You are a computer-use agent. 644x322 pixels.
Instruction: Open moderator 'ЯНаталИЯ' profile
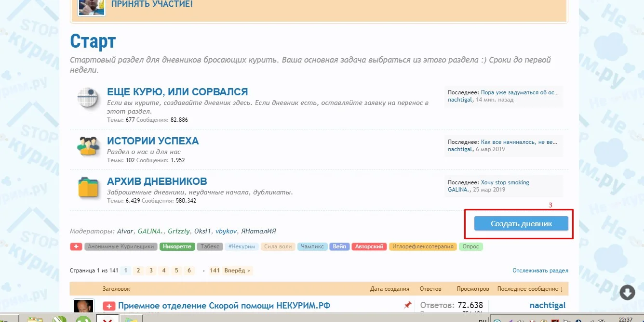[x=258, y=231]
